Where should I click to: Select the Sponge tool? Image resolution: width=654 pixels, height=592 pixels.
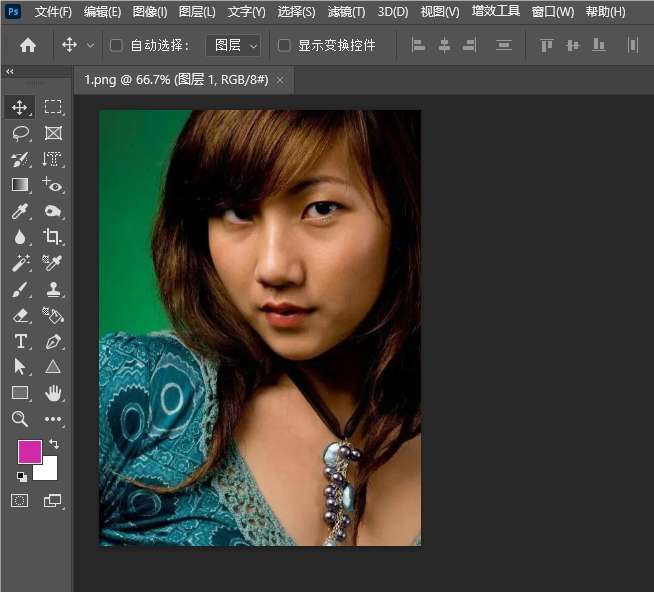tap(53, 211)
